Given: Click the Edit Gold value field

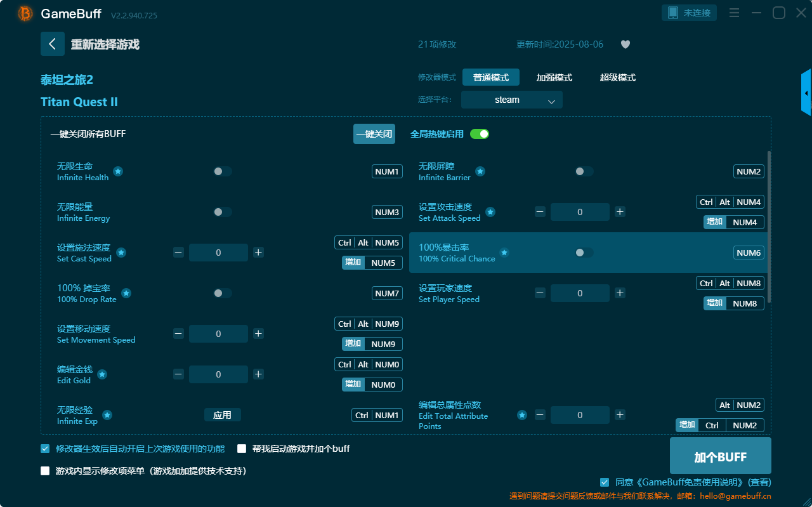Looking at the screenshot, I should point(218,374).
